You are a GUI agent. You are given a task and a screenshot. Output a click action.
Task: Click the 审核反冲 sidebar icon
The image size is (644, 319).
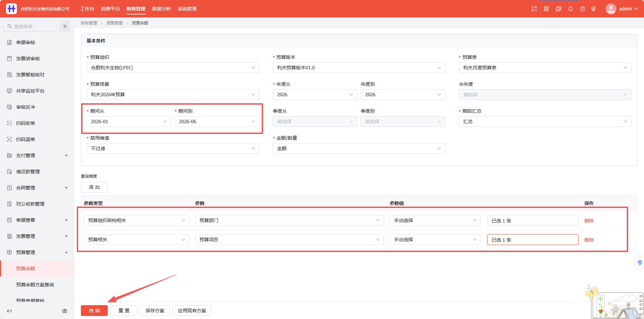tap(9, 107)
